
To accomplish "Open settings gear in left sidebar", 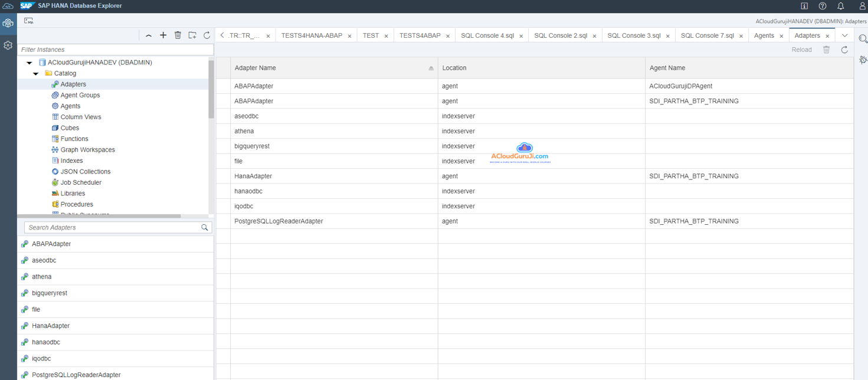I will 8,45.
